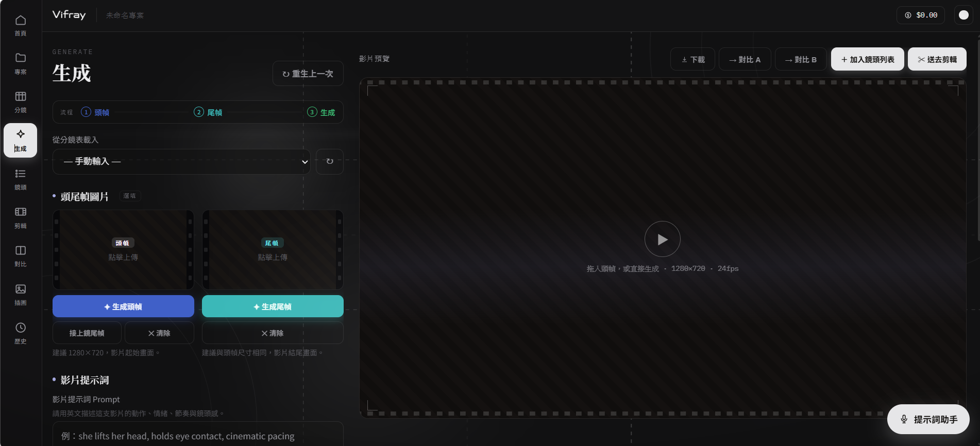
Task: Click the Vifray logo
Action: [x=69, y=15]
